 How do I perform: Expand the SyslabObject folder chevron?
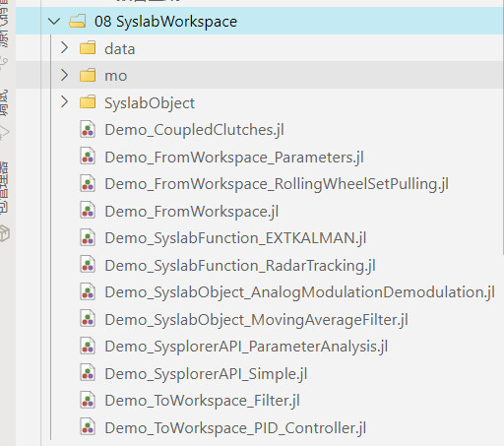tap(64, 102)
